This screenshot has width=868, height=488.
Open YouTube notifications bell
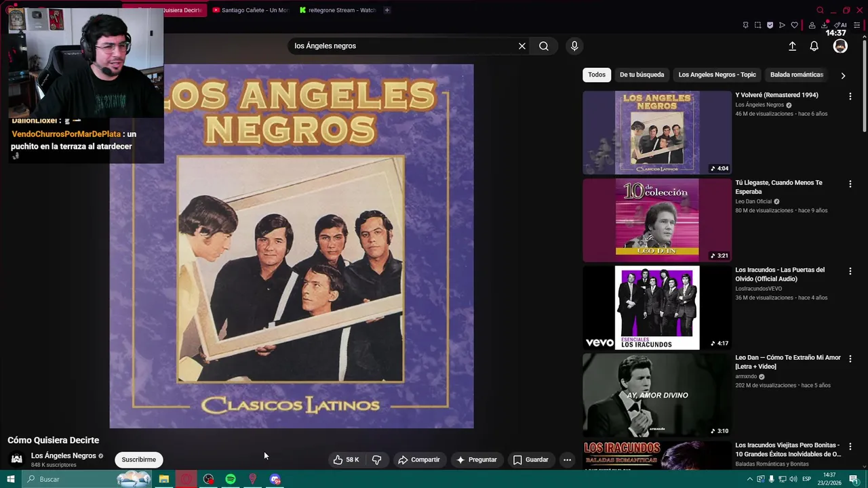(x=814, y=46)
